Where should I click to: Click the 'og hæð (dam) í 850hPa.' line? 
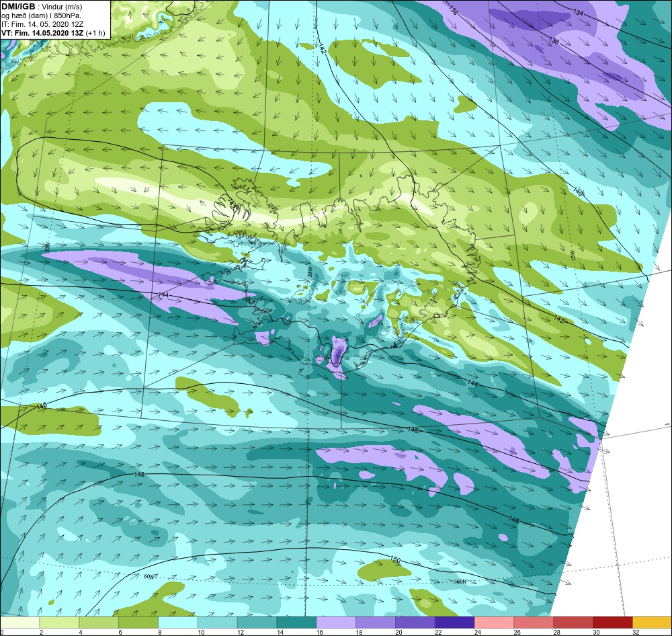tap(41, 16)
